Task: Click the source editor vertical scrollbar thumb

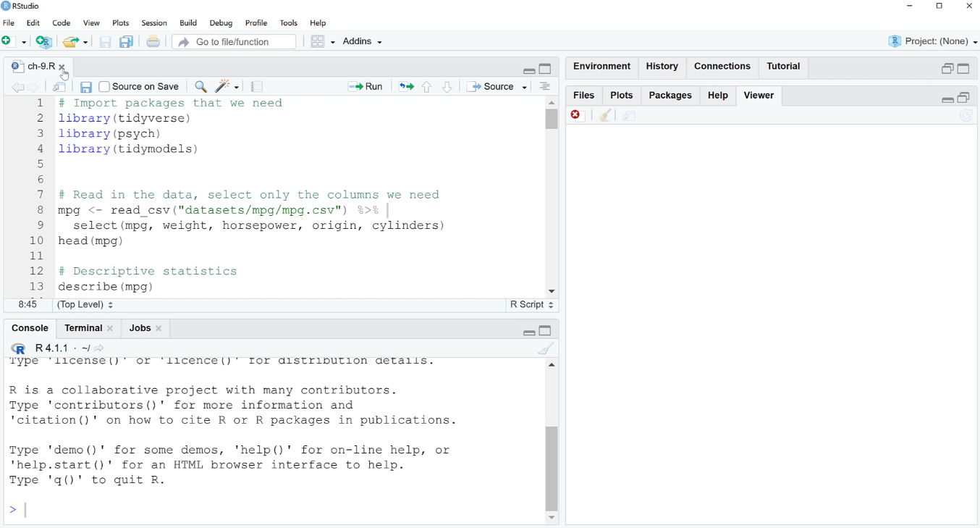Action: pos(552,120)
